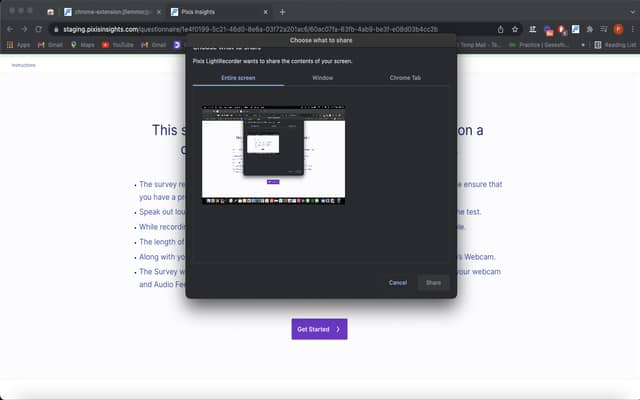Show more bookmarks overflow chevron
Image resolution: width=640 pixels, height=400 pixels.
[x=583, y=44]
